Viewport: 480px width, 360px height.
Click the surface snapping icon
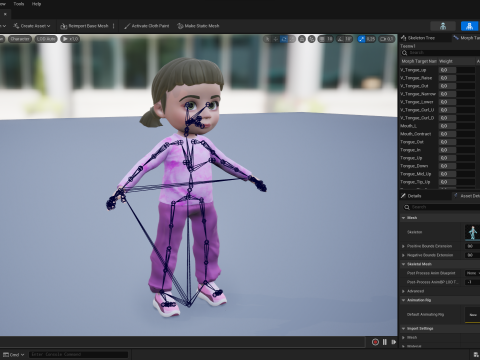pos(311,39)
